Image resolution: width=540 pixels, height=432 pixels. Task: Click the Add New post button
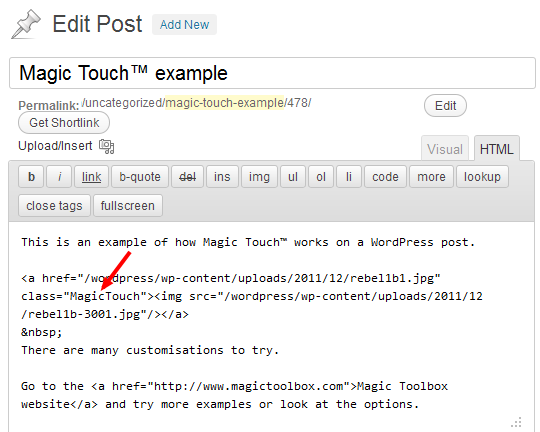pyautogui.click(x=184, y=24)
